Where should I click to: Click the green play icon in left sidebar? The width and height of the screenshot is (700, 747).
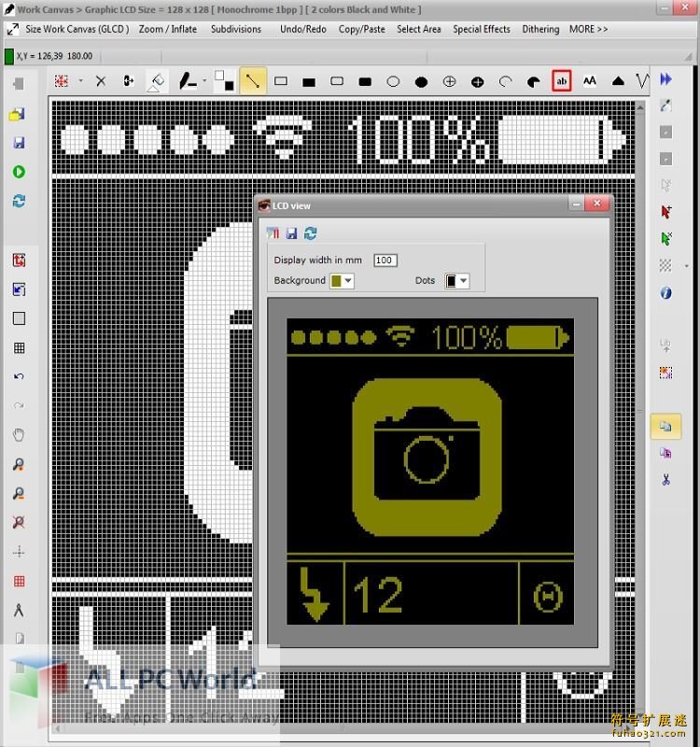point(19,172)
